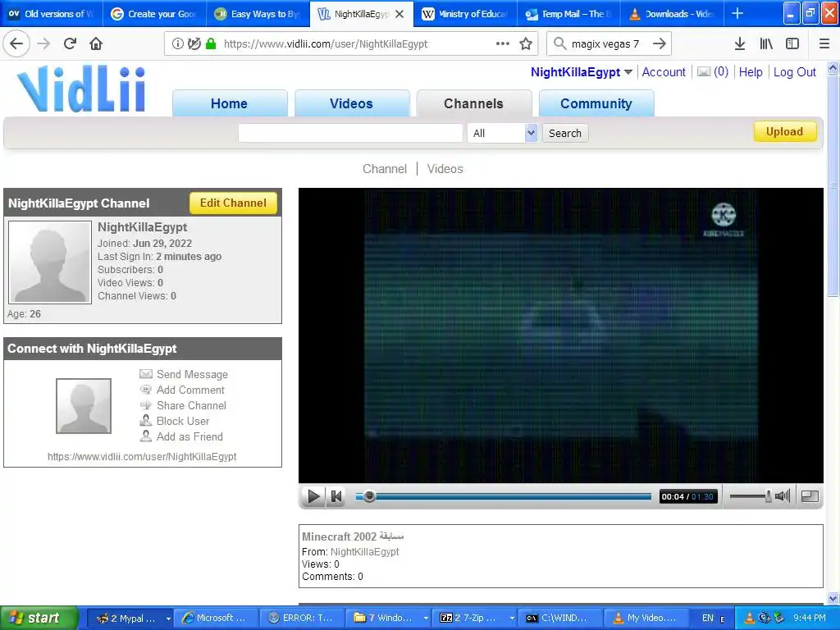Viewport: 840px width, 630px height.
Task: Click the Block User icon
Action: click(x=146, y=421)
